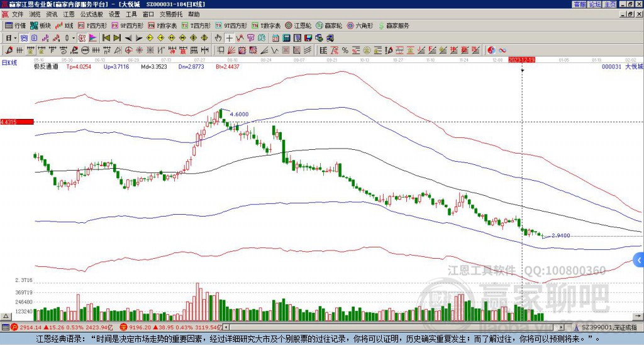
Task: Click the up triangle button below volume
Action: (x=6, y=317)
